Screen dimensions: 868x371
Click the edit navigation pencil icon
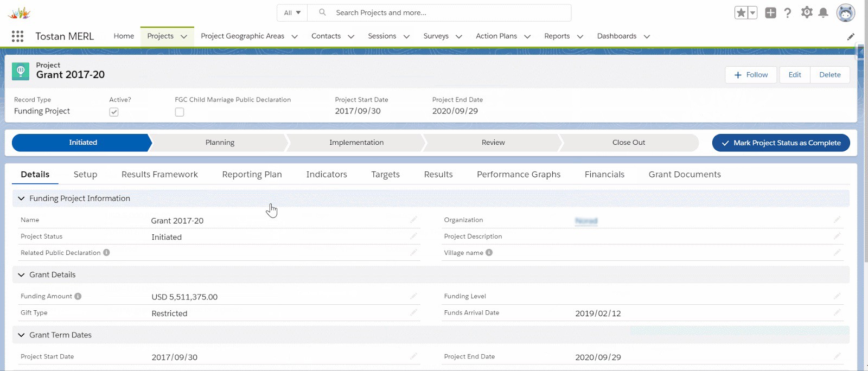[851, 36]
